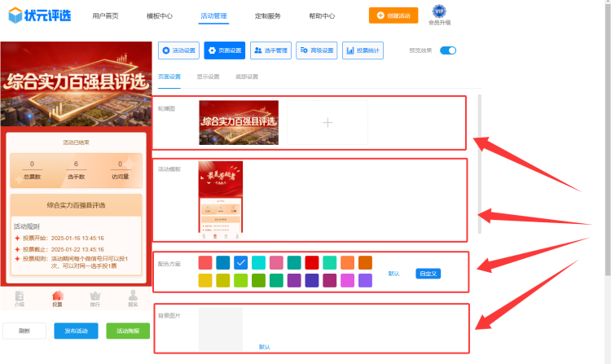
Task: Click the plus box to add carousel image
Action: pyautogui.click(x=327, y=123)
